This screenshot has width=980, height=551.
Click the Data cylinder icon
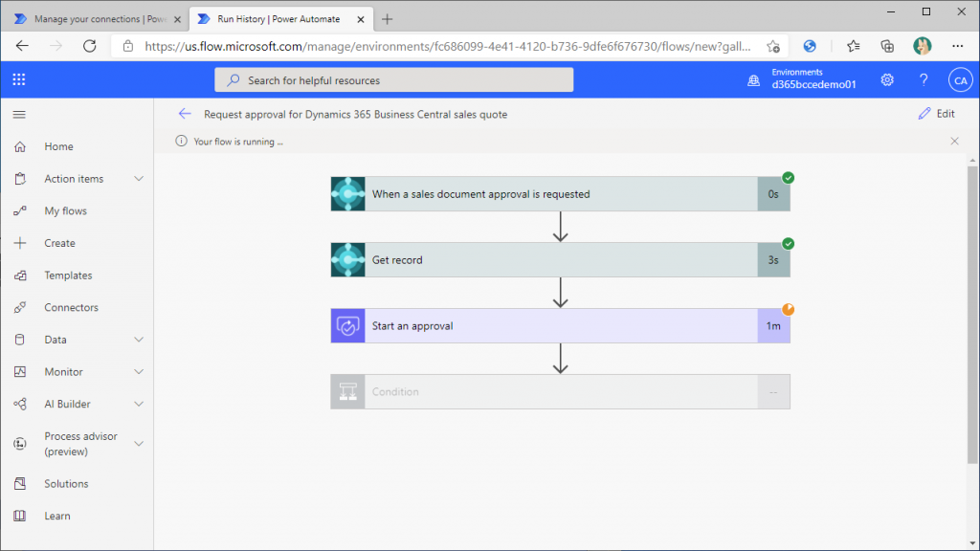(x=20, y=340)
